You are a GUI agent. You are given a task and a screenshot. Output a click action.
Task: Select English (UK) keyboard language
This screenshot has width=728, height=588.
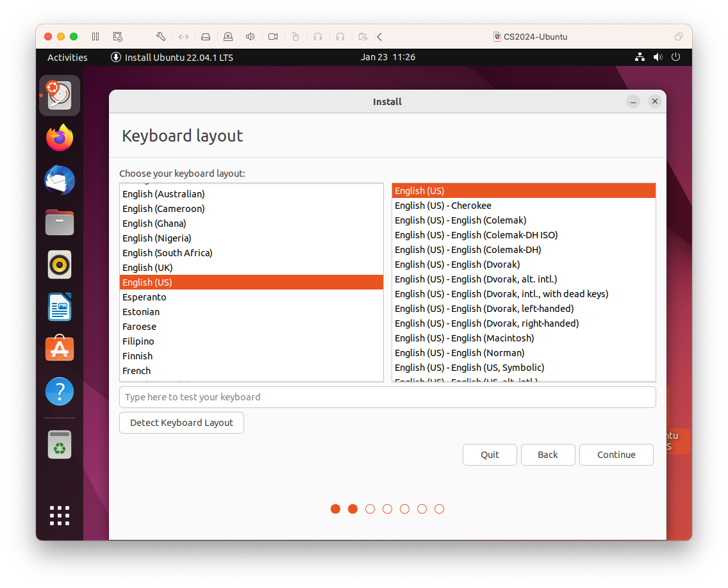coord(147,268)
